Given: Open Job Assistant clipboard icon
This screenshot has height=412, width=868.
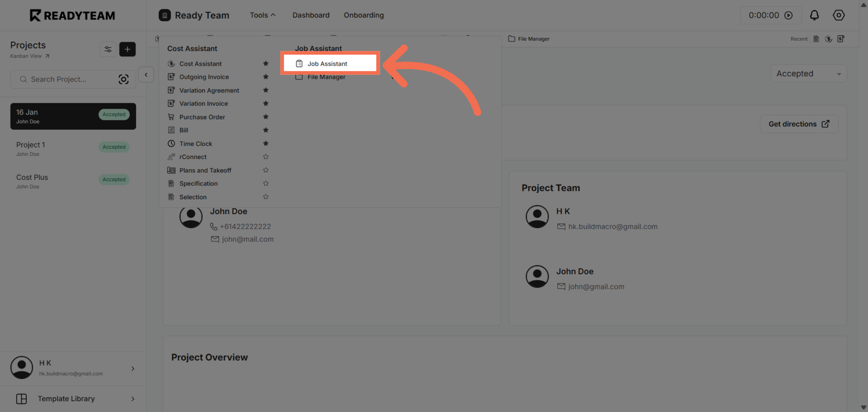Looking at the screenshot, I should (299, 63).
